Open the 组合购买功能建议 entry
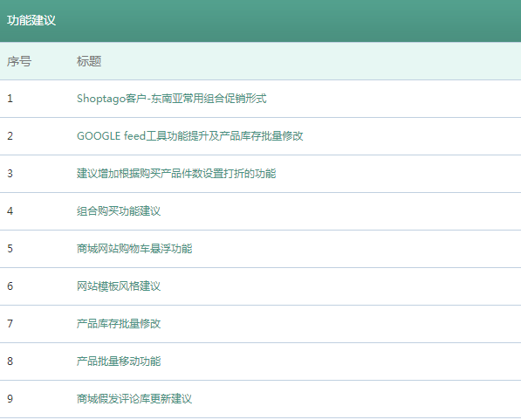The image size is (521, 420). pyautogui.click(x=119, y=211)
